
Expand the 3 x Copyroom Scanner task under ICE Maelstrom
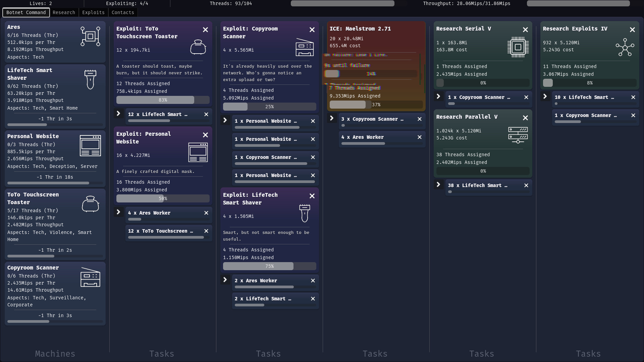332,118
